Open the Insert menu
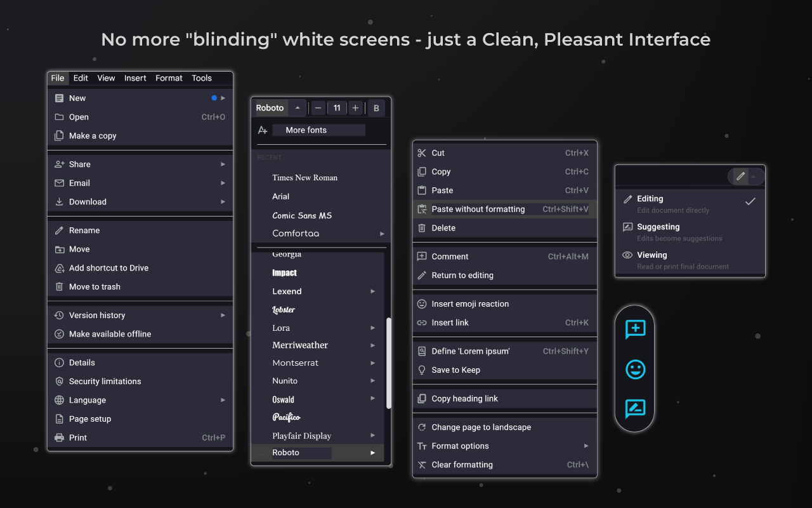The width and height of the screenshot is (812, 508). pos(134,77)
